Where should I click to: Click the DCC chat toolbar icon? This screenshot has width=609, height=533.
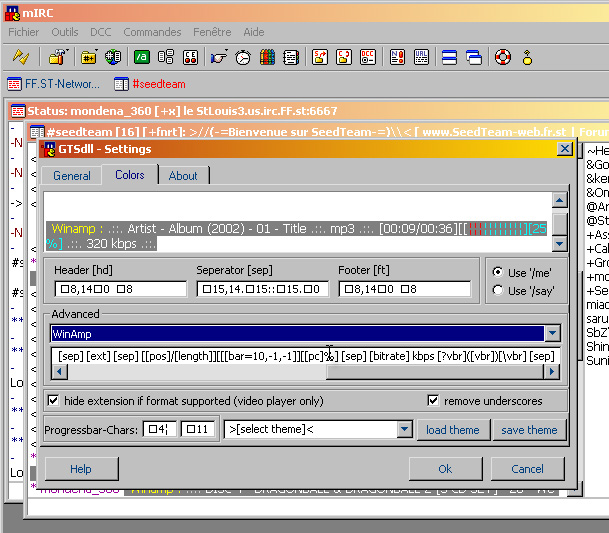coord(344,57)
